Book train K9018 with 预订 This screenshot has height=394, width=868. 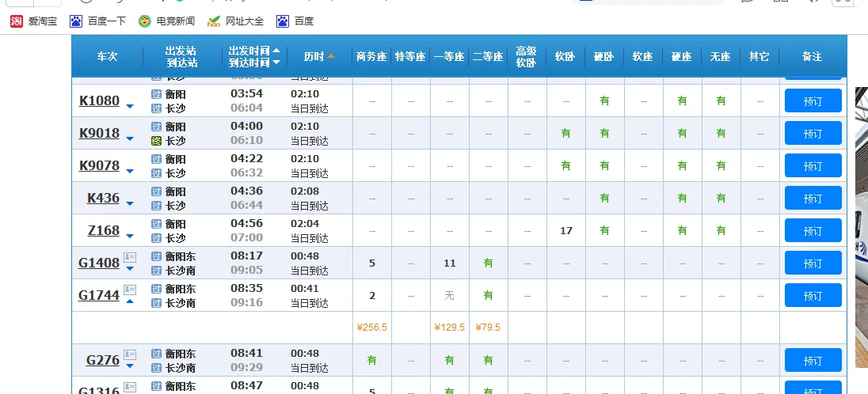813,134
